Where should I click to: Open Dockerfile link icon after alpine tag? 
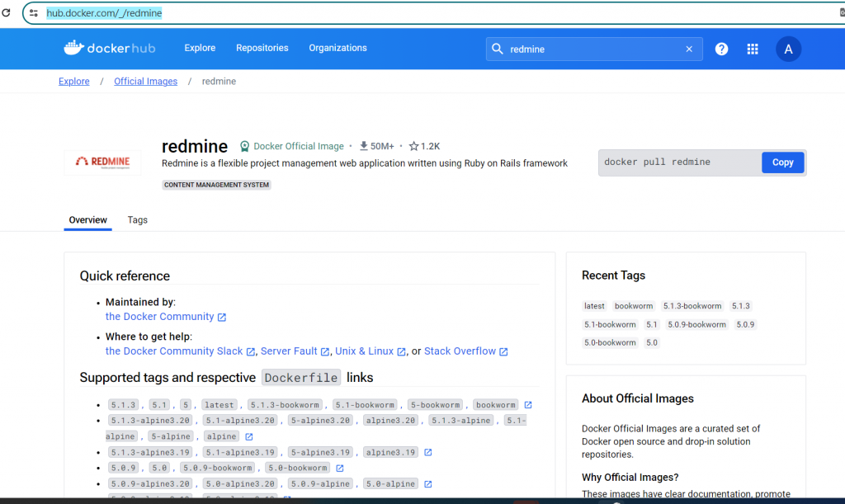(248, 436)
